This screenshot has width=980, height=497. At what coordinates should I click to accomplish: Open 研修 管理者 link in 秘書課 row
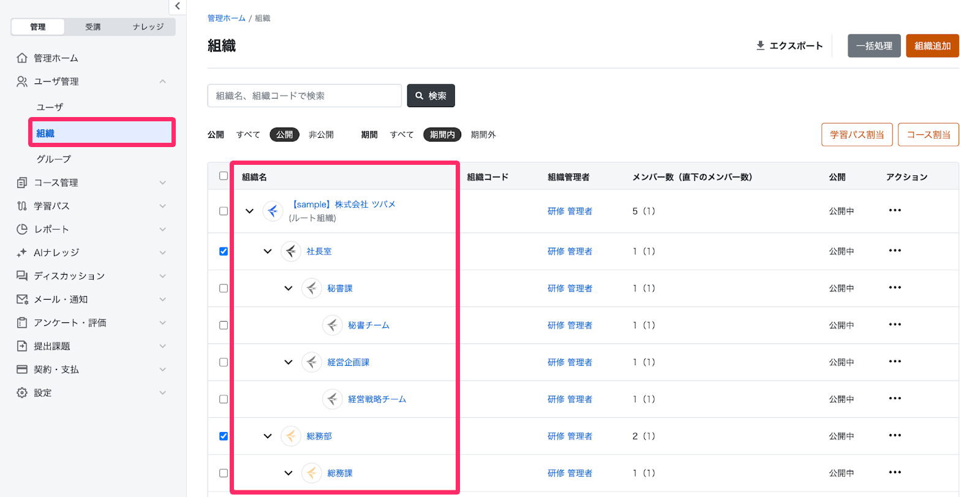point(570,288)
